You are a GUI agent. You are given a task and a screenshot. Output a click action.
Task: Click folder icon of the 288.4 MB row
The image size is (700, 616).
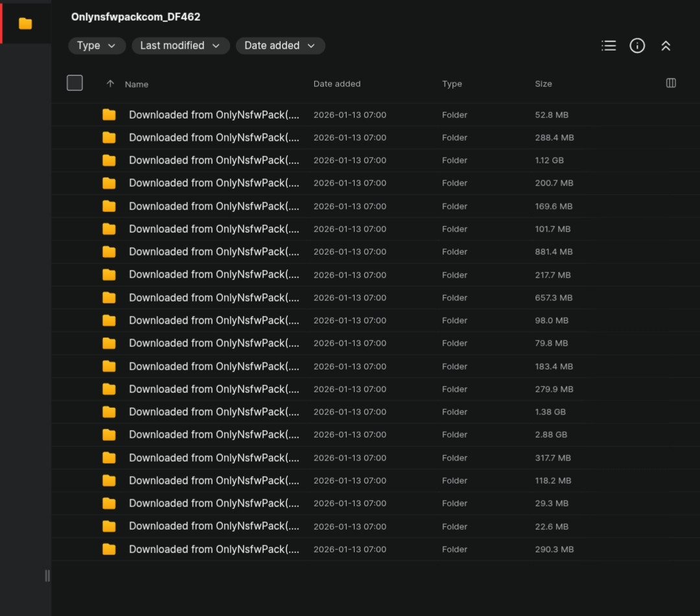(109, 137)
